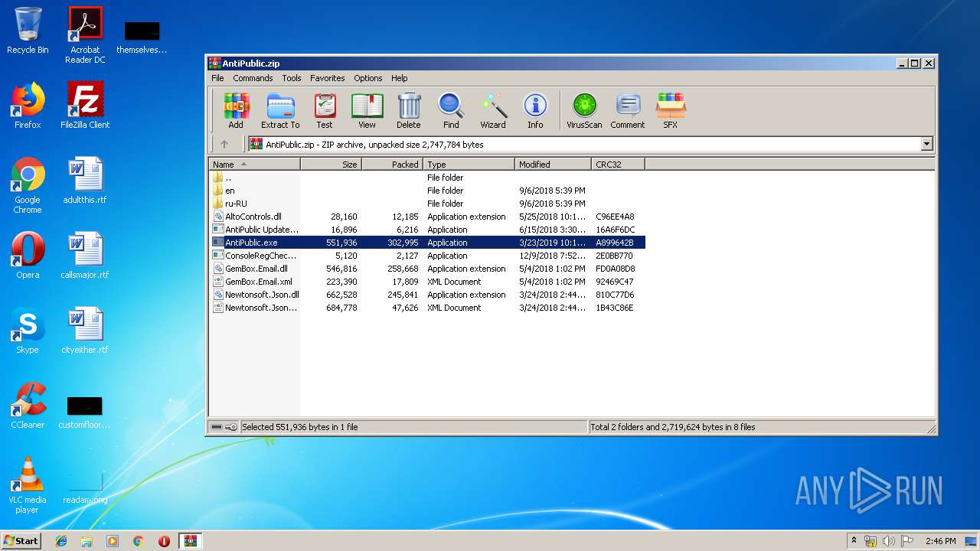Viewport: 980px width, 551px height.
Task: Sort by the Name column header
Action: tap(254, 164)
